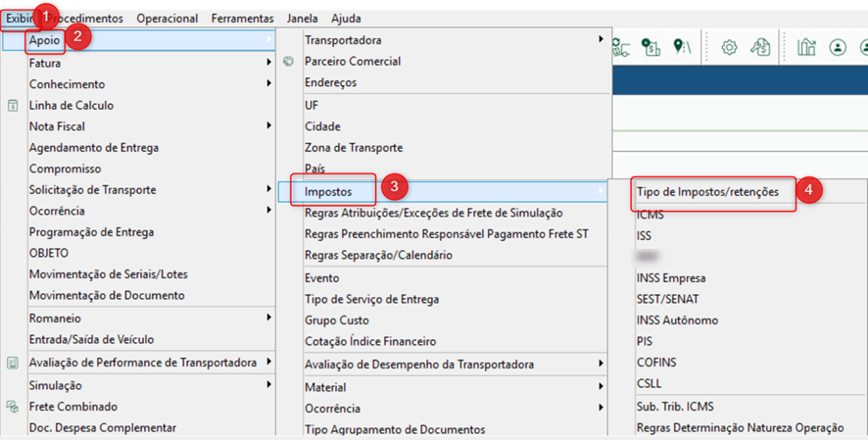Screen dimensions: 868x440
Task: Click the hand truck refresh toolbar icon
Action: (x=622, y=47)
